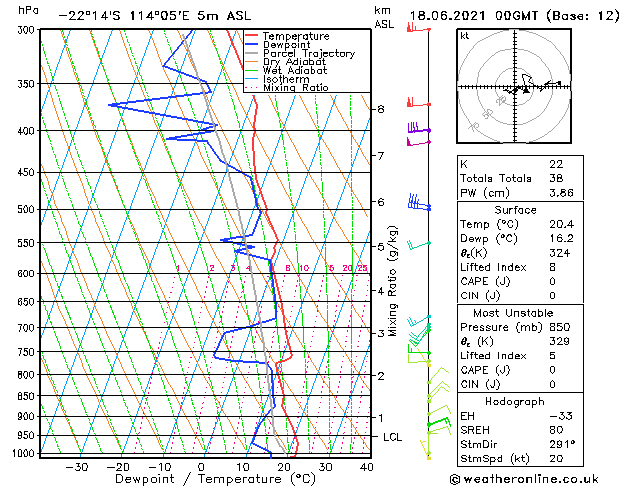Click the blue wind barb near 500 hPa
The width and height of the screenshot is (629, 486).
click(x=419, y=202)
